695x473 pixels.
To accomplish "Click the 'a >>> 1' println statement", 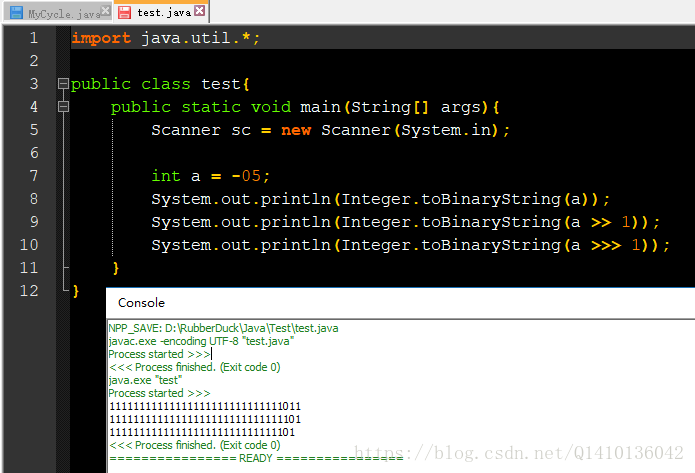I will tap(410, 245).
